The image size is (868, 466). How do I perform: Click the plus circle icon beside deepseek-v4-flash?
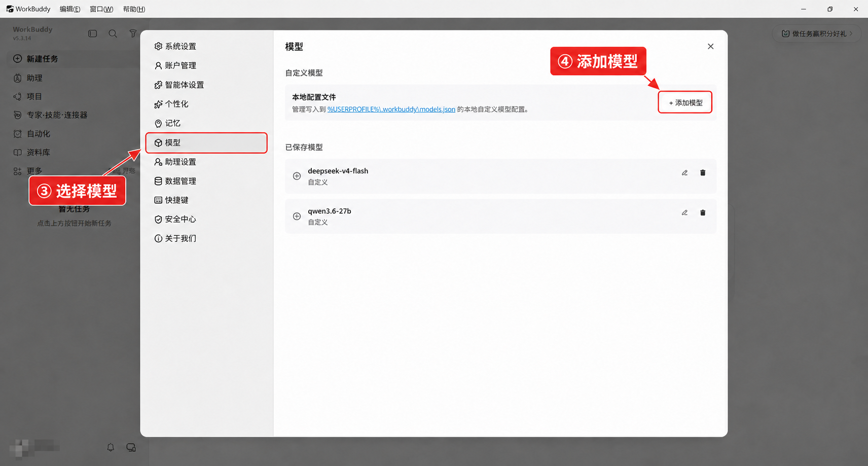[x=297, y=176]
